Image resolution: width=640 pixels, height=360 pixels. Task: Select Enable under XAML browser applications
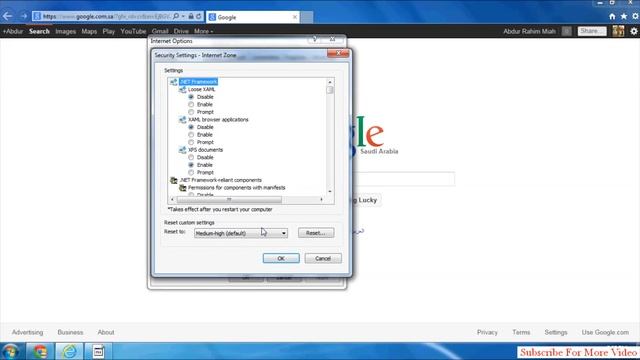point(191,135)
